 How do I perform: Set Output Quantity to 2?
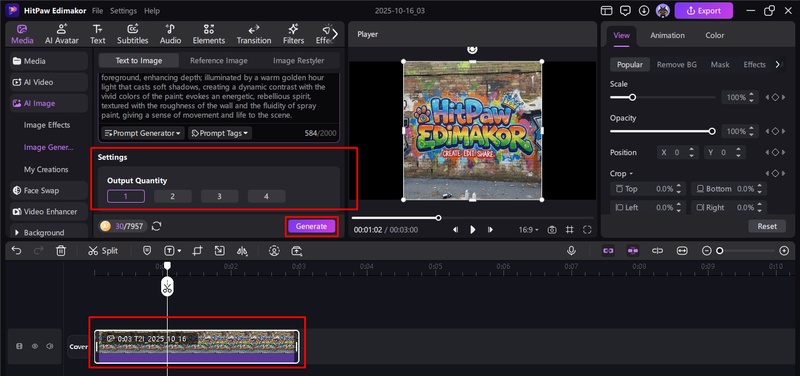(x=172, y=196)
